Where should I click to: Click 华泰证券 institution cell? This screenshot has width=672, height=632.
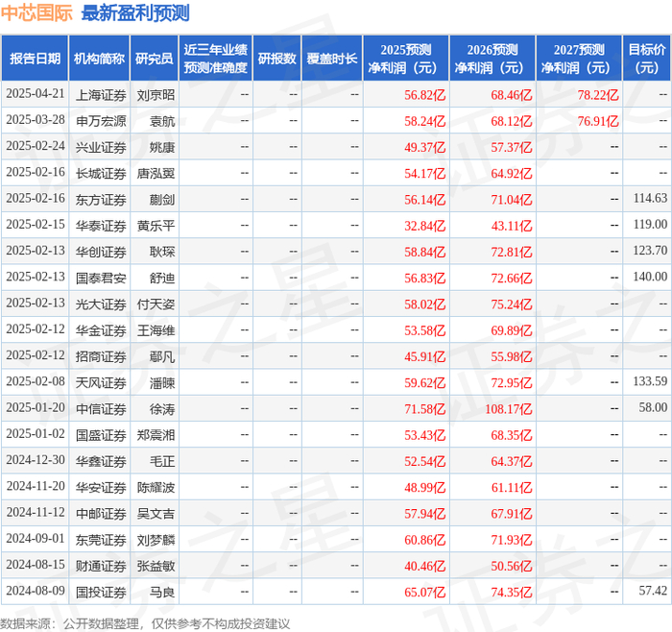(101, 226)
